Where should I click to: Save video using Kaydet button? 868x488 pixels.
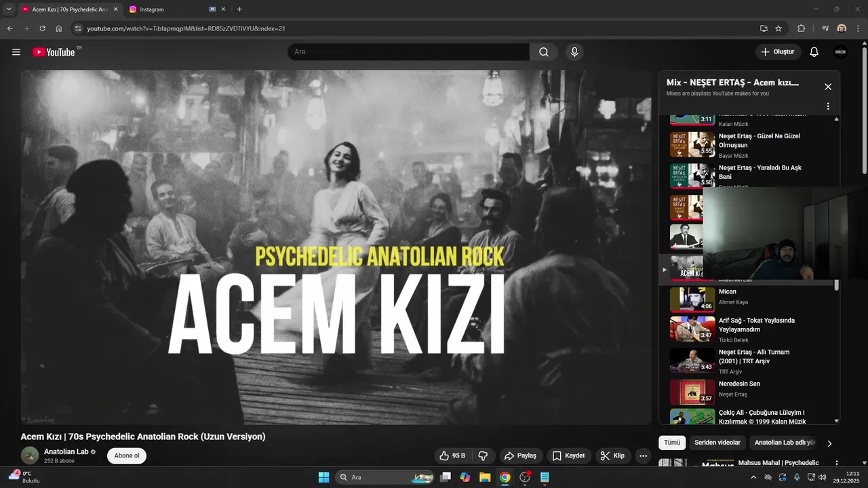point(568,455)
